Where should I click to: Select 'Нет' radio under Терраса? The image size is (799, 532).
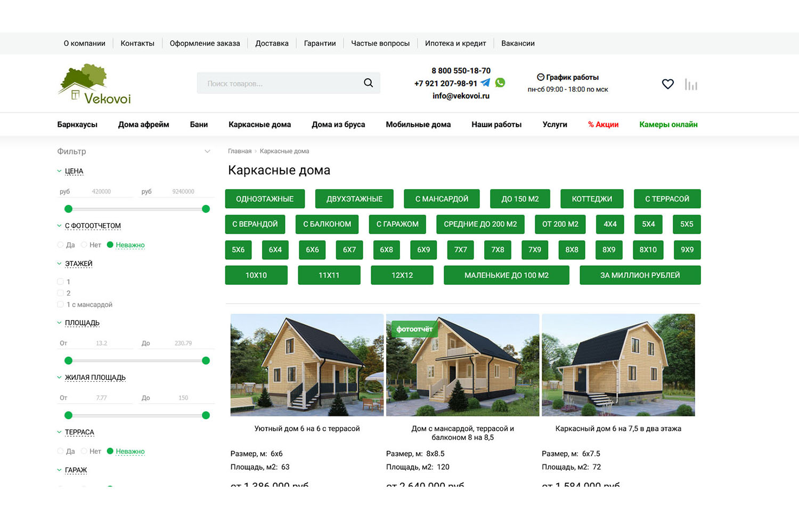pyautogui.click(x=84, y=451)
